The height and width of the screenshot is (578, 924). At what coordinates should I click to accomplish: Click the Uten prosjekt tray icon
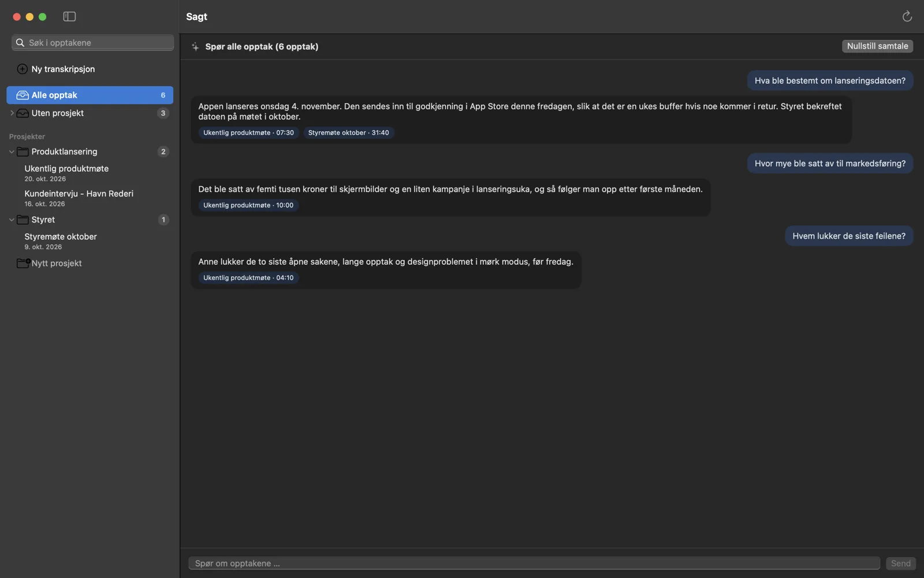(23, 113)
